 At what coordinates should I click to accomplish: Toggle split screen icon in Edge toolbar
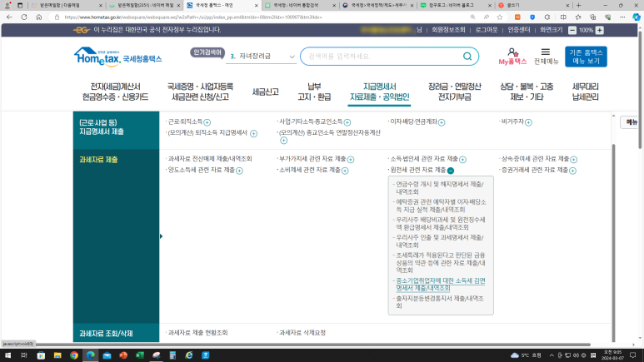pyautogui.click(x=563, y=17)
